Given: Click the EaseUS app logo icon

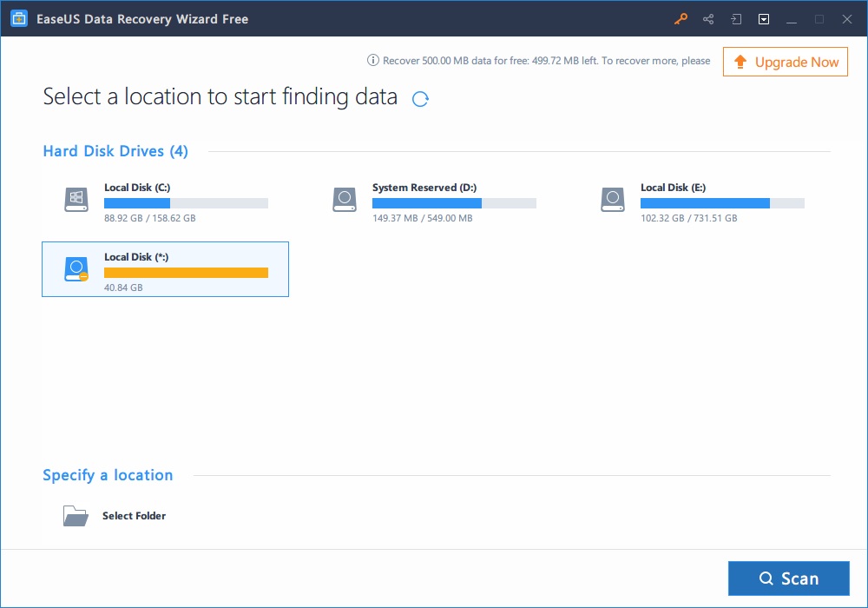Looking at the screenshot, I should pyautogui.click(x=19, y=19).
